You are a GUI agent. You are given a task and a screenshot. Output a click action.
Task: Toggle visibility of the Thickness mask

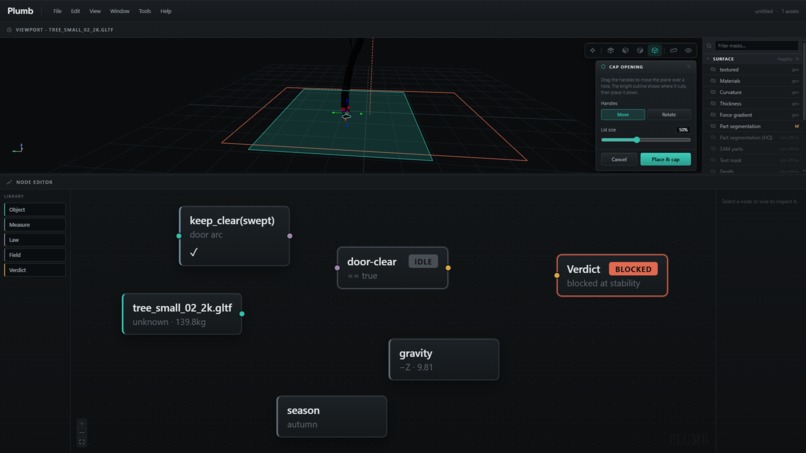(x=713, y=103)
